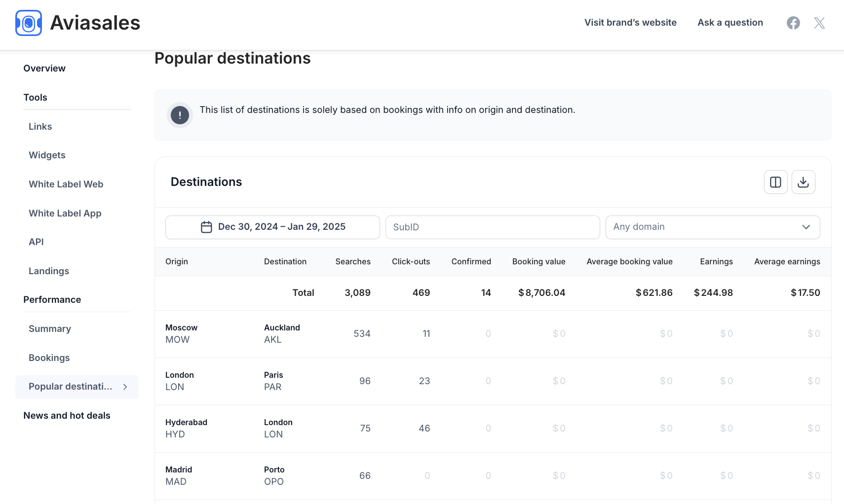This screenshot has height=504, width=844.
Task: Click total searches value 3,089
Action: click(357, 293)
